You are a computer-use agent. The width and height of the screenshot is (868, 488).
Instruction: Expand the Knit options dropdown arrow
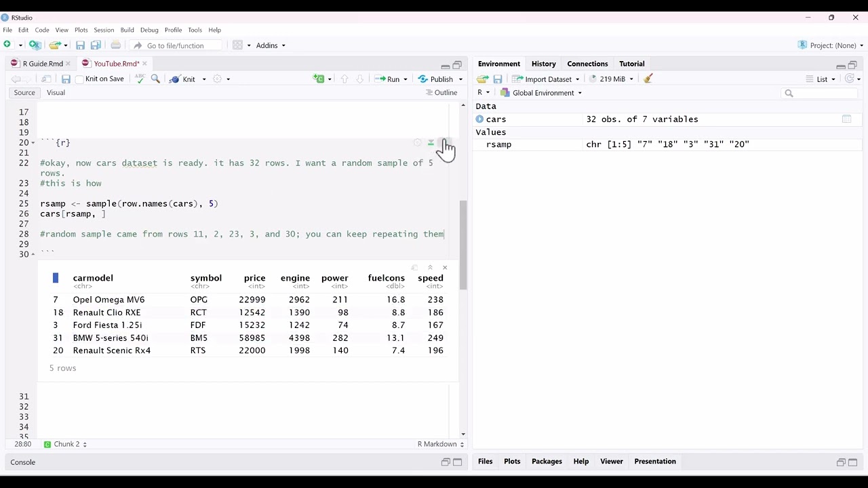(204, 79)
